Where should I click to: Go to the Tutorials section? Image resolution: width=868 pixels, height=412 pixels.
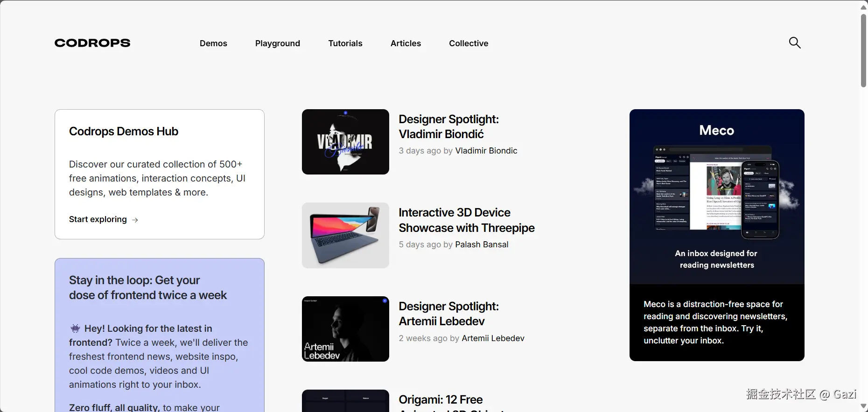coord(345,43)
